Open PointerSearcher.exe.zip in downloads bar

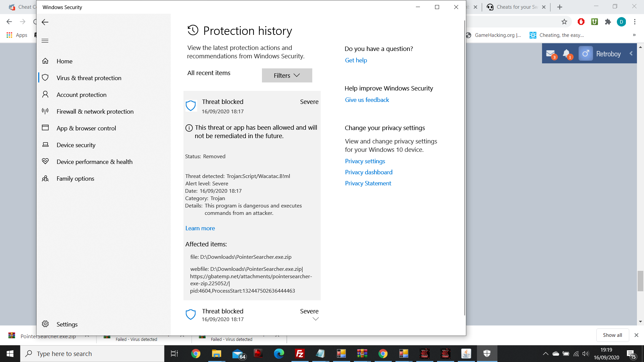(x=48, y=336)
